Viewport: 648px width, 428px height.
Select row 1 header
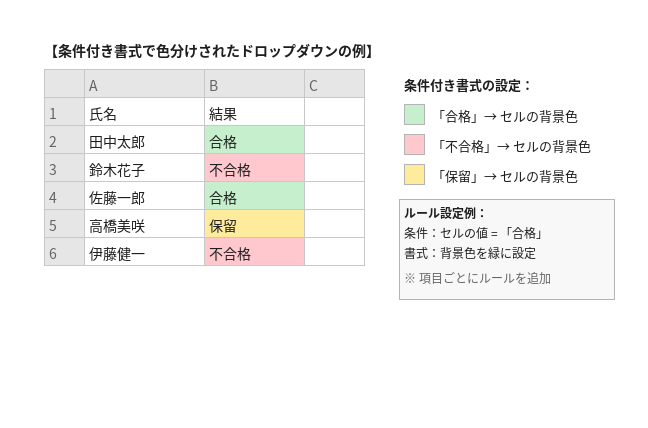click(64, 112)
